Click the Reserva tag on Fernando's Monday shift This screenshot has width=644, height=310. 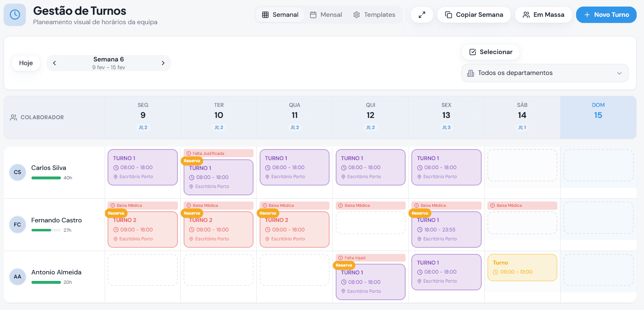click(x=116, y=213)
